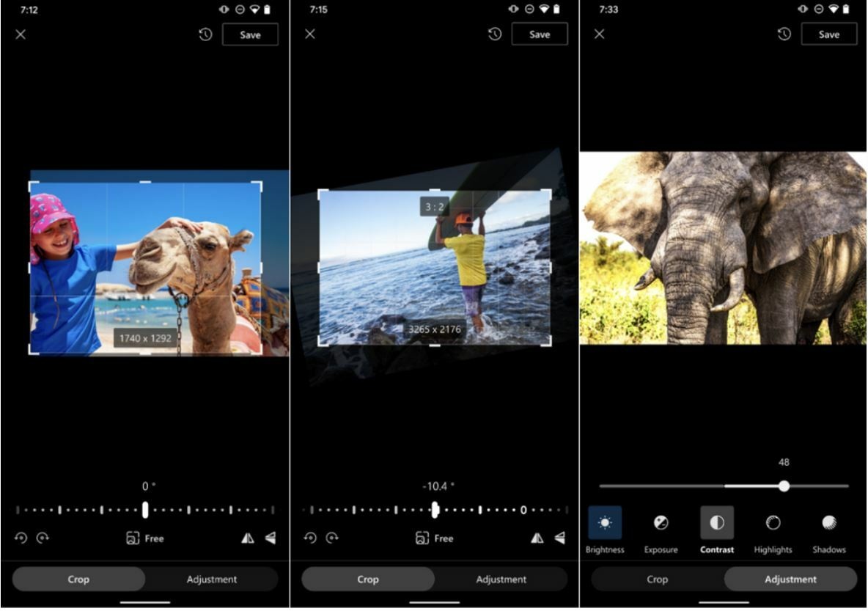Image resolution: width=868 pixels, height=611 pixels.
Task: Select the Shadows adjustment
Action: point(829,530)
